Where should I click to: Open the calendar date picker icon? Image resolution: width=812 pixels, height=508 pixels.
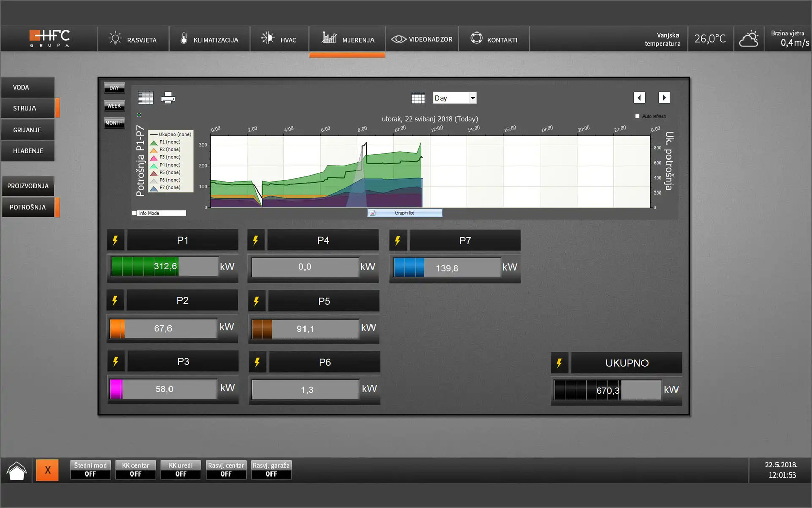[x=418, y=98]
